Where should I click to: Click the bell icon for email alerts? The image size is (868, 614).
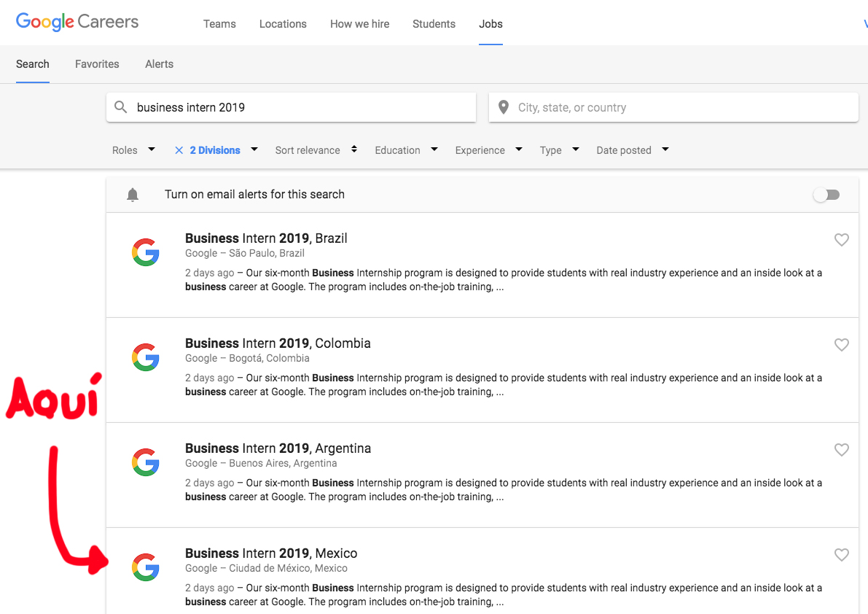tap(133, 194)
